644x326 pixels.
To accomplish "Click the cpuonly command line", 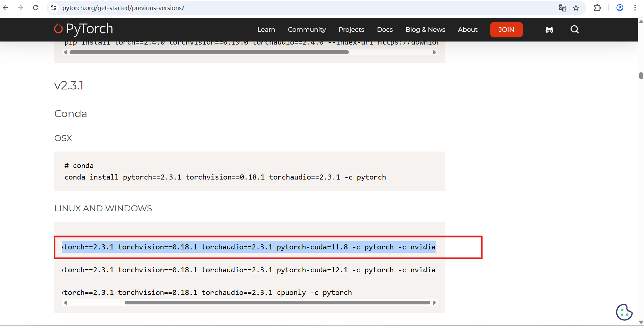I will (207, 293).
